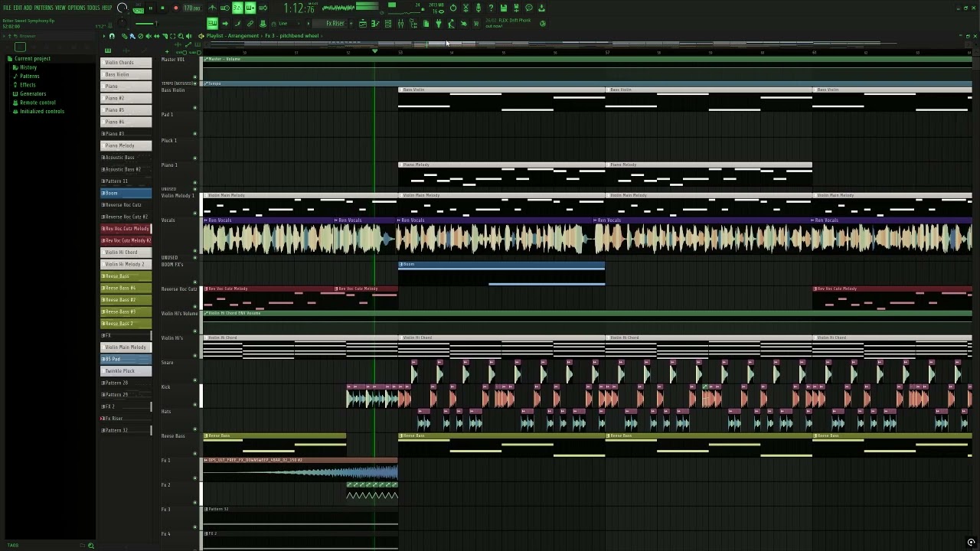Open the PATTERNS menu
Image resolution: width=980 pixels, height=551 pixels.
44,8
